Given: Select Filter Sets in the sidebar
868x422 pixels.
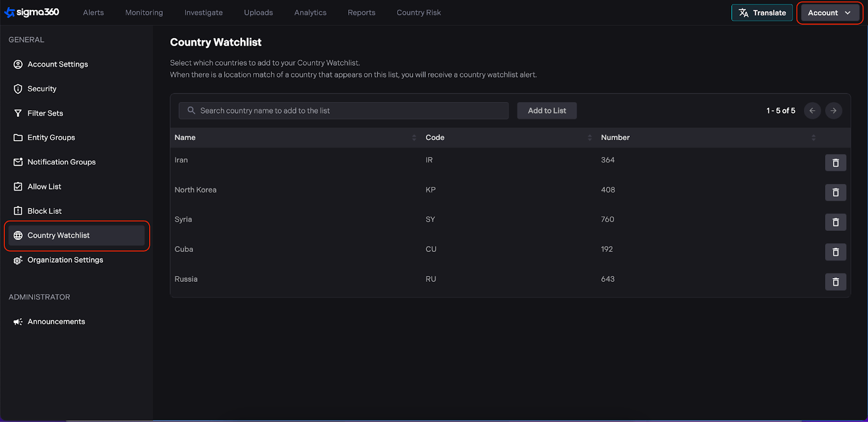Looking at the screenshot, I should pyautogui.click(x=45, y=113).
